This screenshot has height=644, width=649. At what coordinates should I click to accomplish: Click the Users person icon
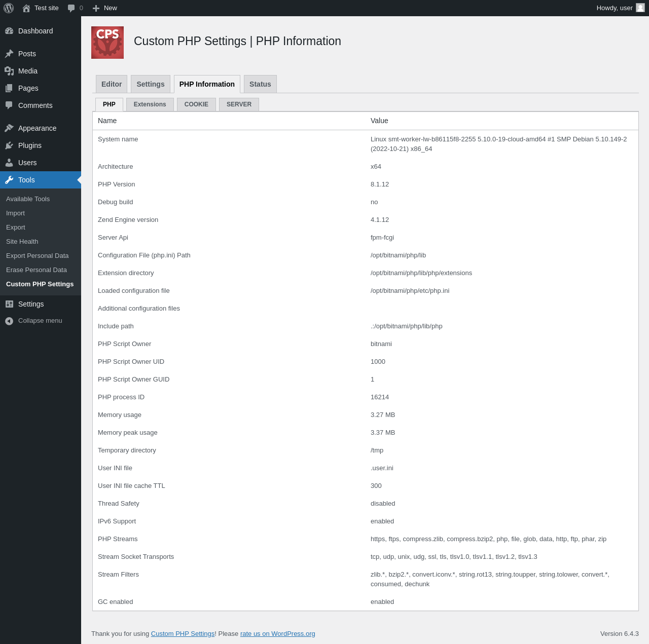(x=9, y=163)
